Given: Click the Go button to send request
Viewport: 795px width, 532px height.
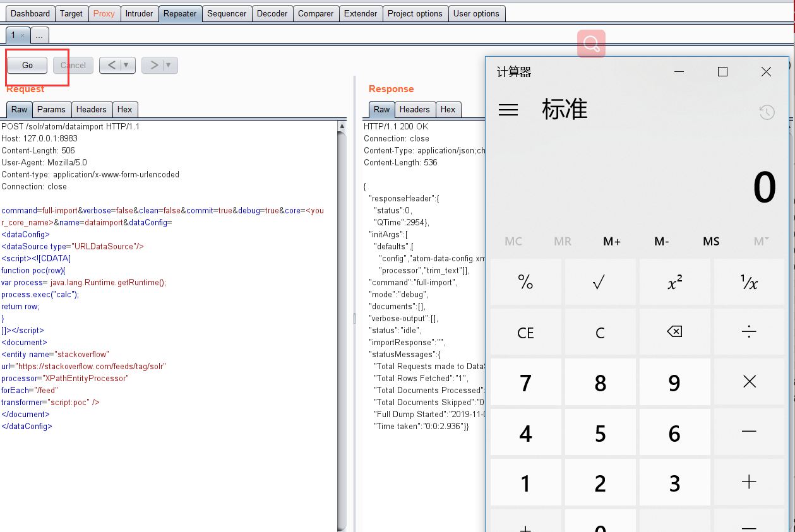Looking at the screenshot, I should [28, 65].
